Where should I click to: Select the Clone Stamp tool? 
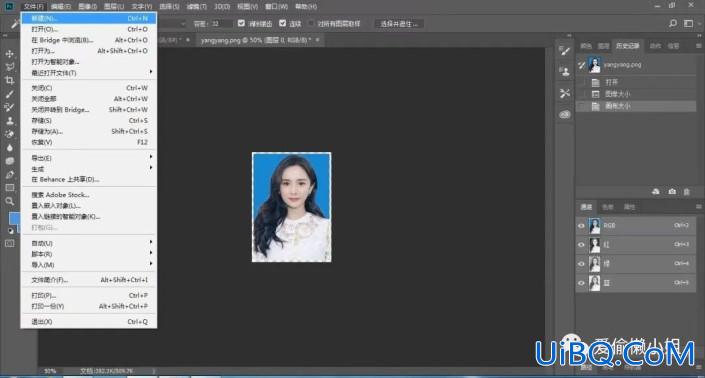click(x=9, y=121)
